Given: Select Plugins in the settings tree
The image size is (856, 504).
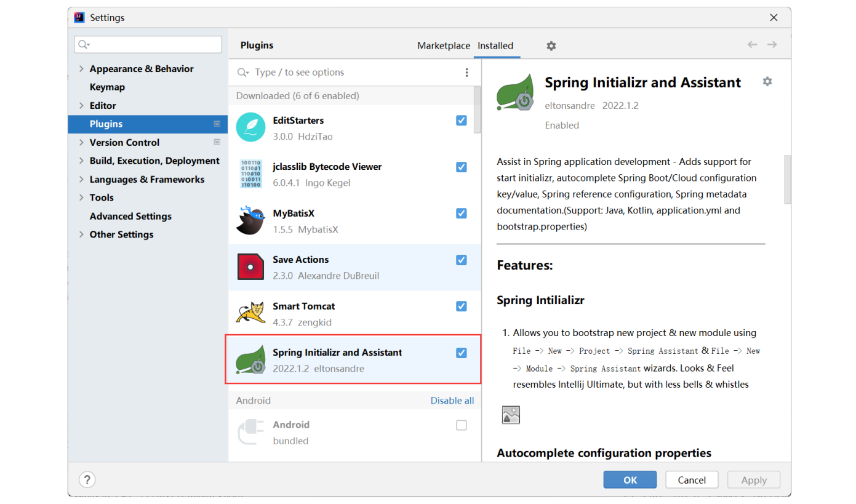Looking at the screenshot, I should click(148, 124).
